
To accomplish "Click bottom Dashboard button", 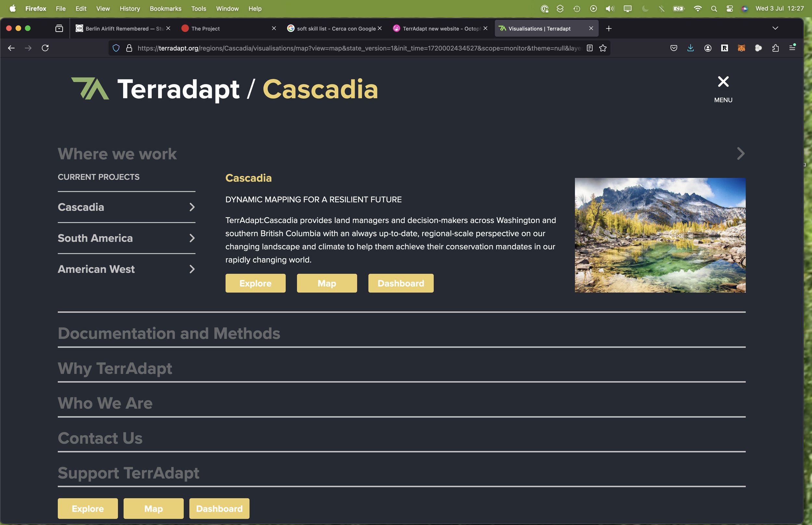I will pyautogui.click(x=219, y=509).
